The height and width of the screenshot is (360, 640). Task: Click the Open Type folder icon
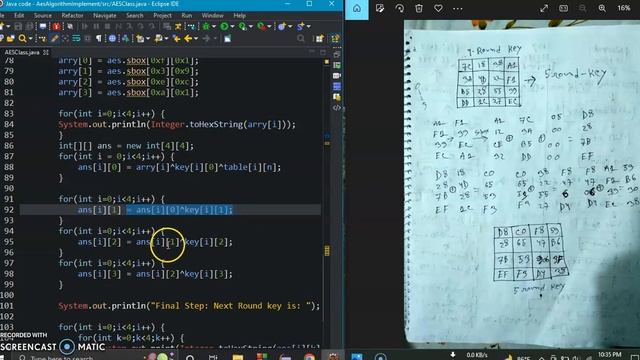tap(10, 38)
